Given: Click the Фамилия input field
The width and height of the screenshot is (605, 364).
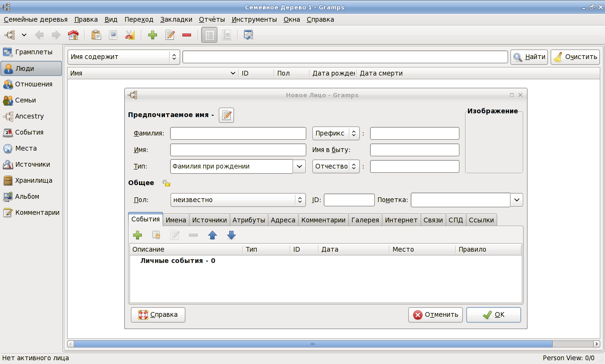Looking at the screenshot, I should click(238, 134).
